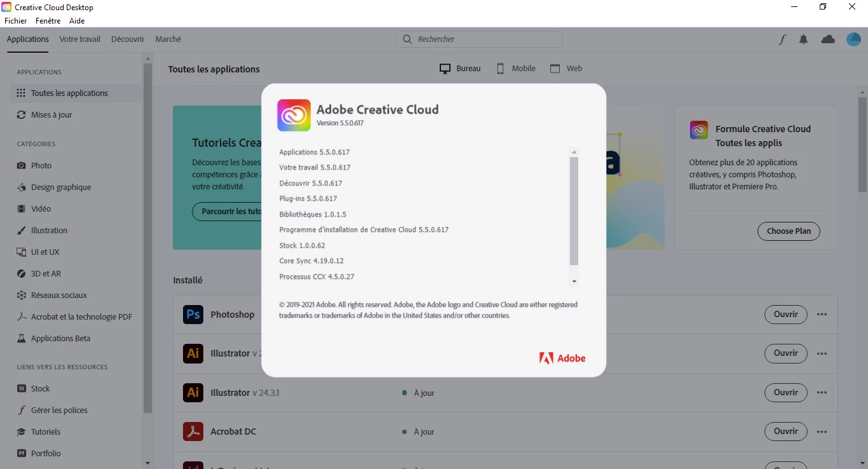
Task: Switch to the Bureau platform tab
Action: coord(460,69)
